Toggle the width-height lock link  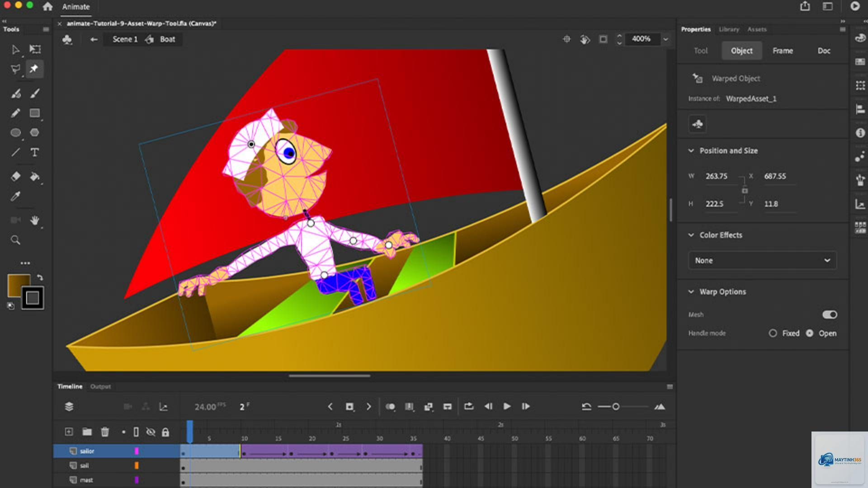click(745, 190)
